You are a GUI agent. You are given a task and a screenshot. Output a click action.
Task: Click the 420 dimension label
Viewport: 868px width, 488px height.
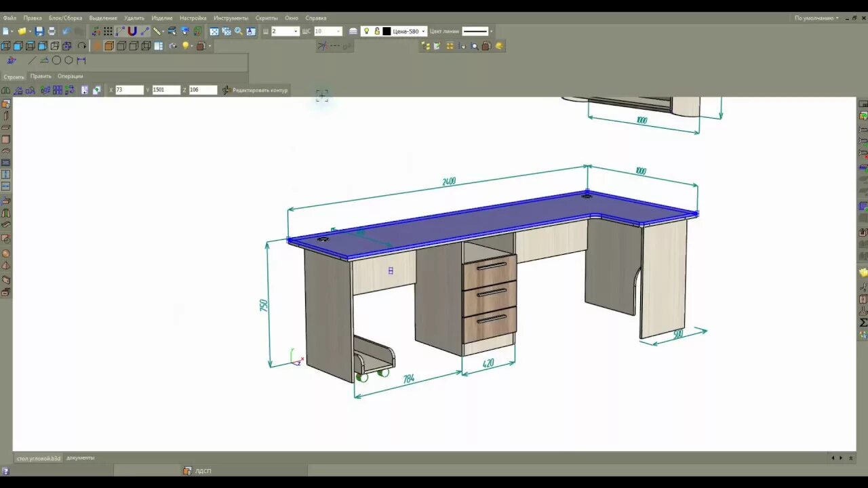(x=488, y=364)
